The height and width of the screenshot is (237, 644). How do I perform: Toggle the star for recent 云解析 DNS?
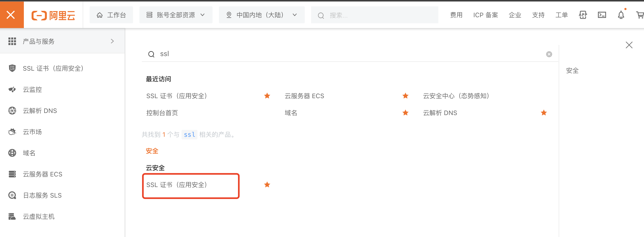544,113
